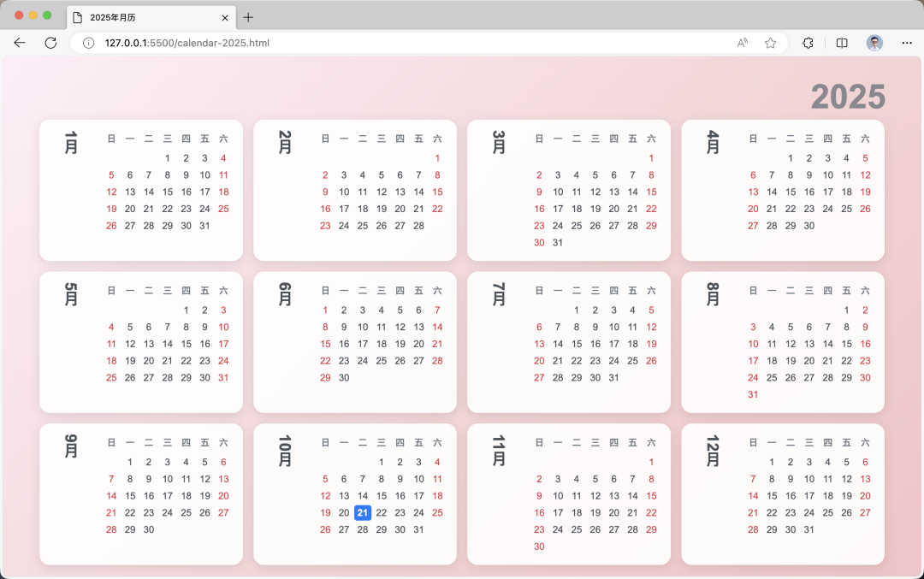Image resolution: width=924 pixels, height=579 pixels.
Task: Click inside the address bar
Action: click(342, 43)
